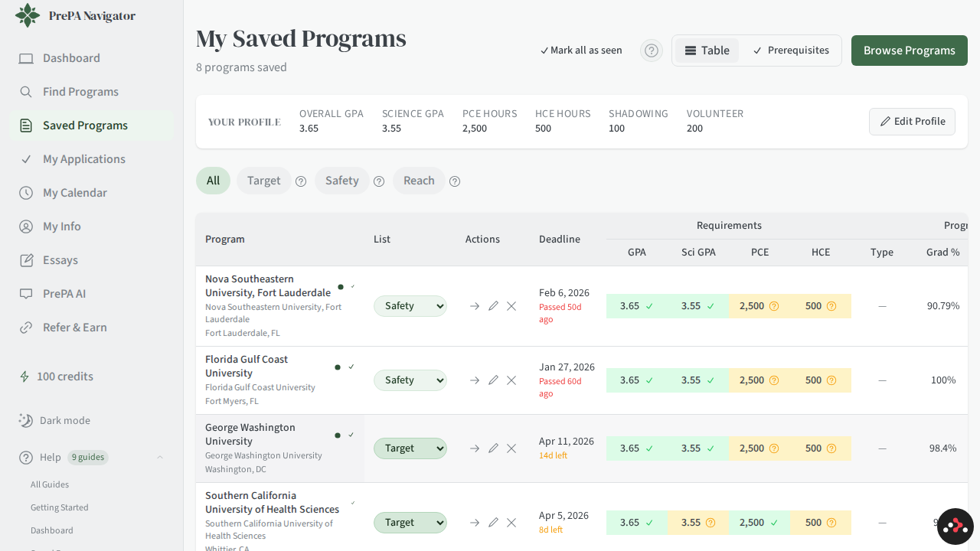
Task: Mark George Washington University as seen
Action: click(351, 435)
